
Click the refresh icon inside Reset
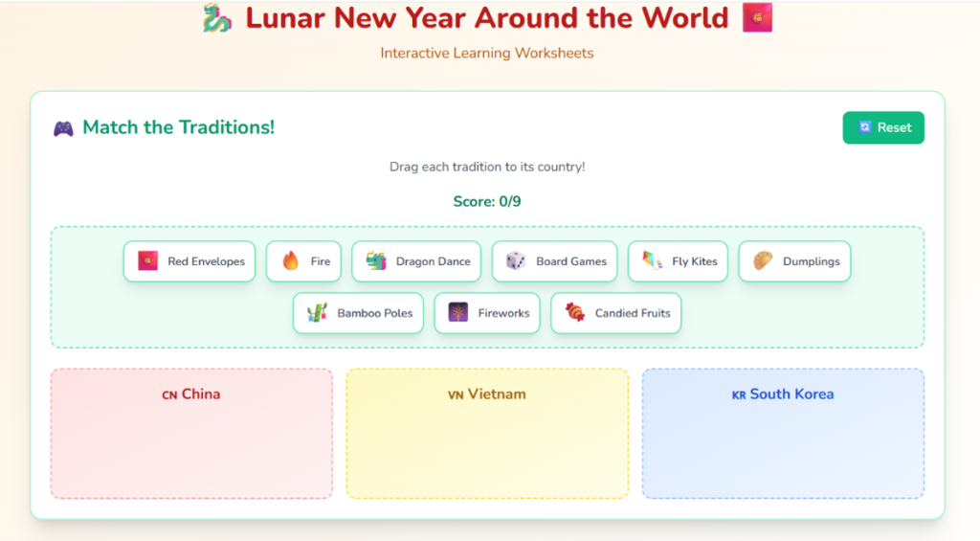pyautogui.click(x=864, y=127)
